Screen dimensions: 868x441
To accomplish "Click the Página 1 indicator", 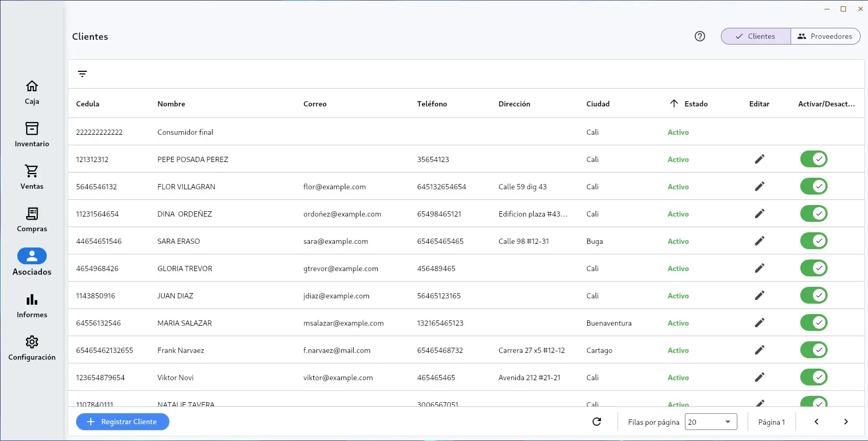I will [x=771, y=422].
